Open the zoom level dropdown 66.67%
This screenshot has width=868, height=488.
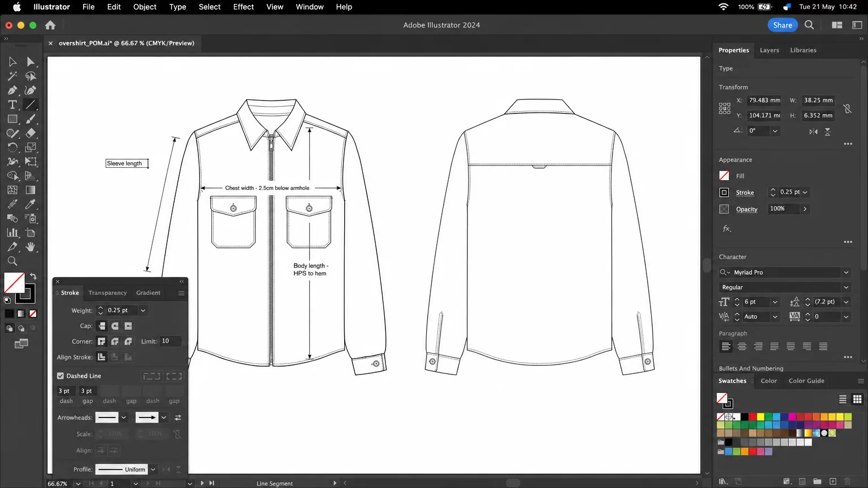(78, 483)
